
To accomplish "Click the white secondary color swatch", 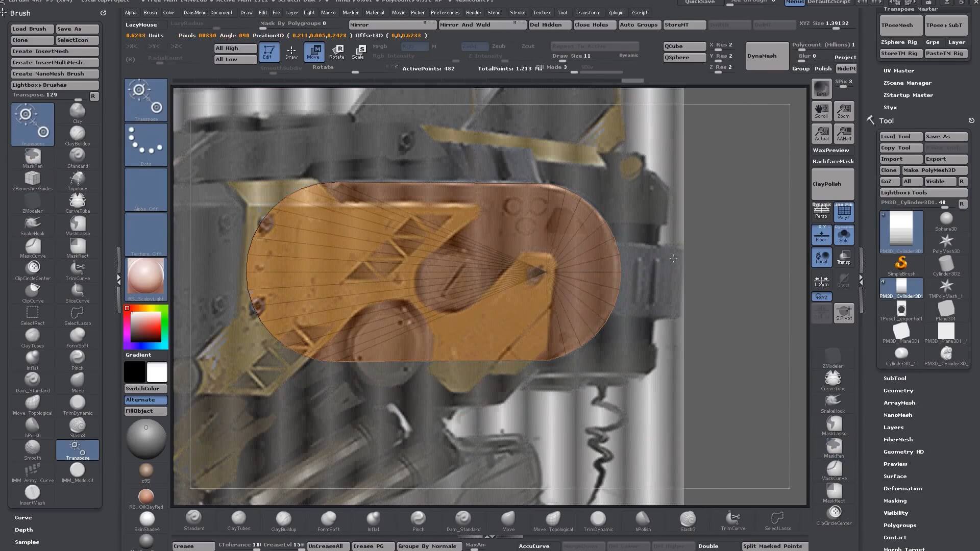I will [157, 372].
